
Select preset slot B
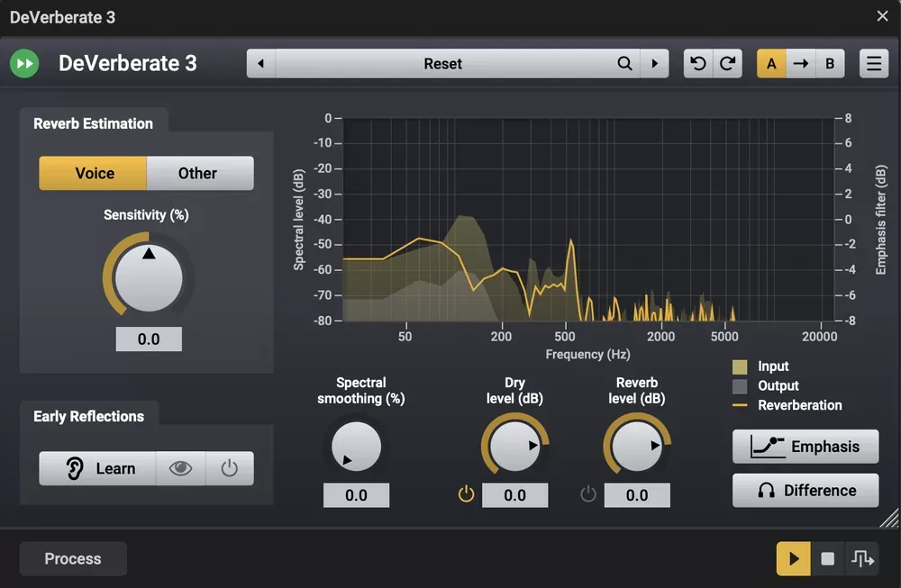830,63
